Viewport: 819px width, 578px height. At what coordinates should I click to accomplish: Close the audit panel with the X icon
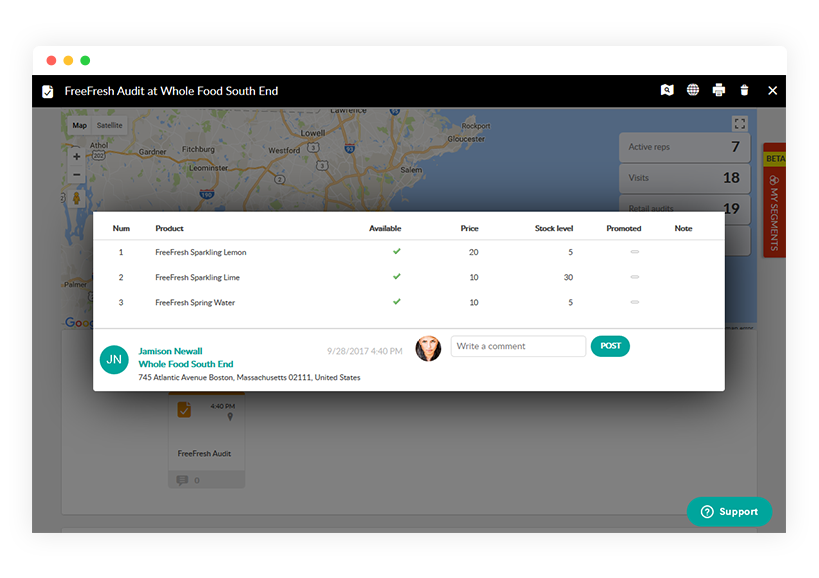pos(772,91)
